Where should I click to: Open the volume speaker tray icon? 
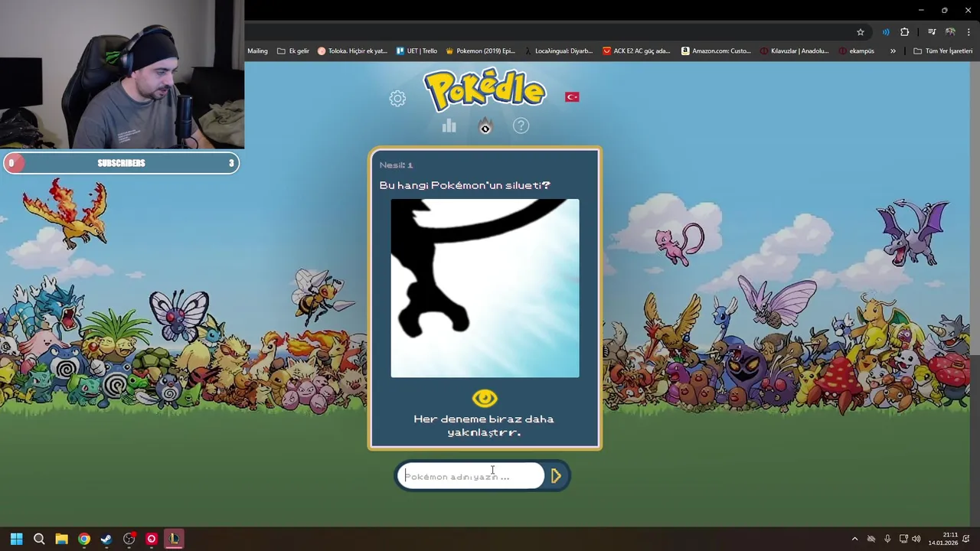tap(916, 539)
